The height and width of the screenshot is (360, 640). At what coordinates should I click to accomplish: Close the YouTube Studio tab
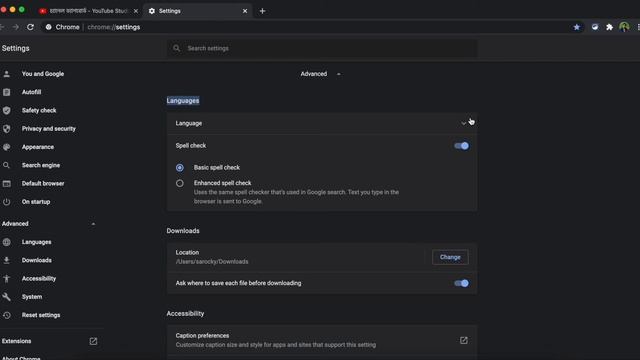tap(136, 11)
